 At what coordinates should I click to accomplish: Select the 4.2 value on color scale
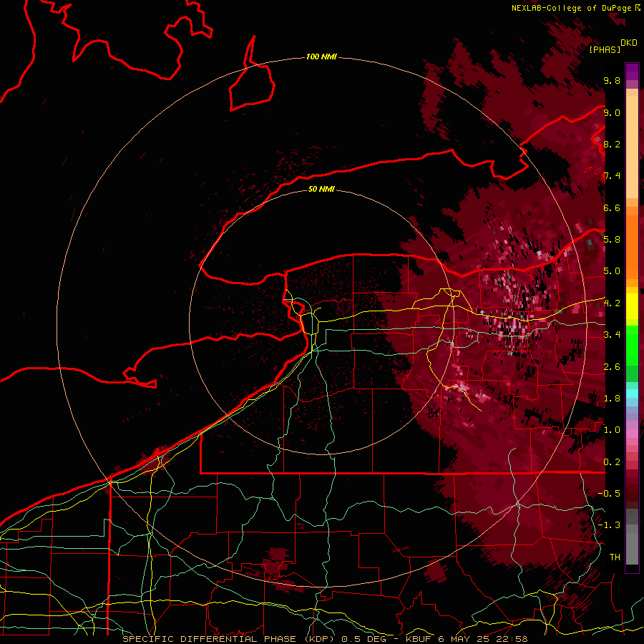coord(612,303)
